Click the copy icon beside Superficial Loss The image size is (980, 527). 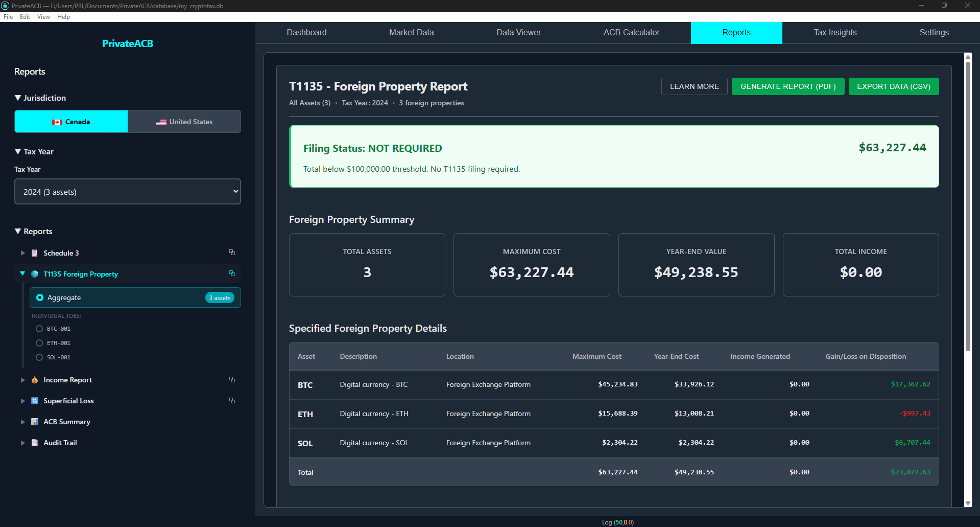[231, 401]
